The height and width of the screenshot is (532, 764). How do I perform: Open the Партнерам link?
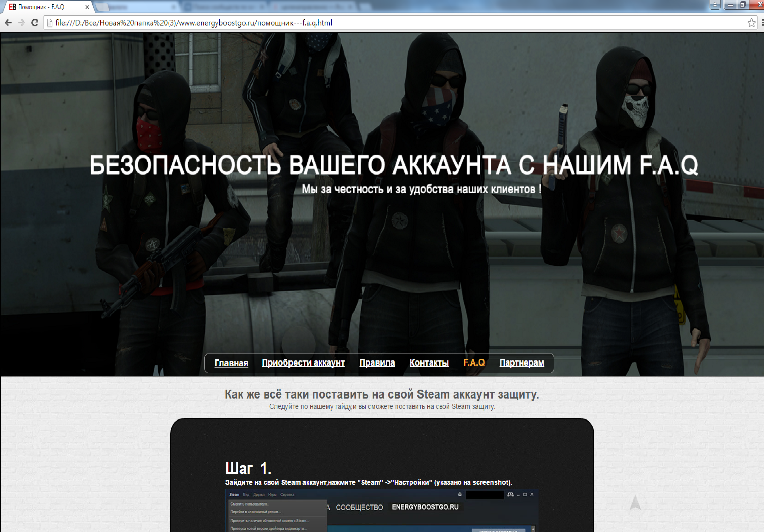point(522,363)
